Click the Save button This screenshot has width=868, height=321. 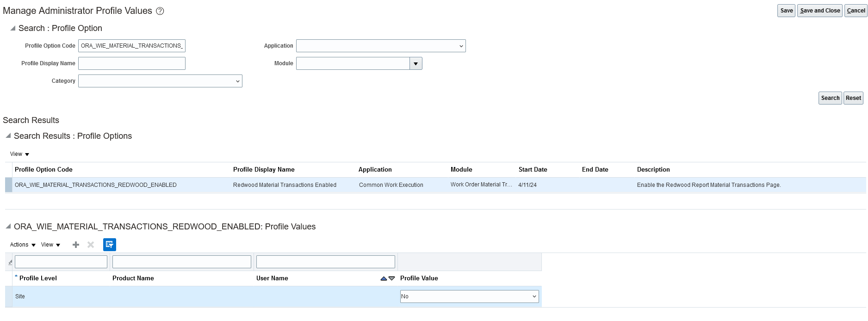(787, 11)
